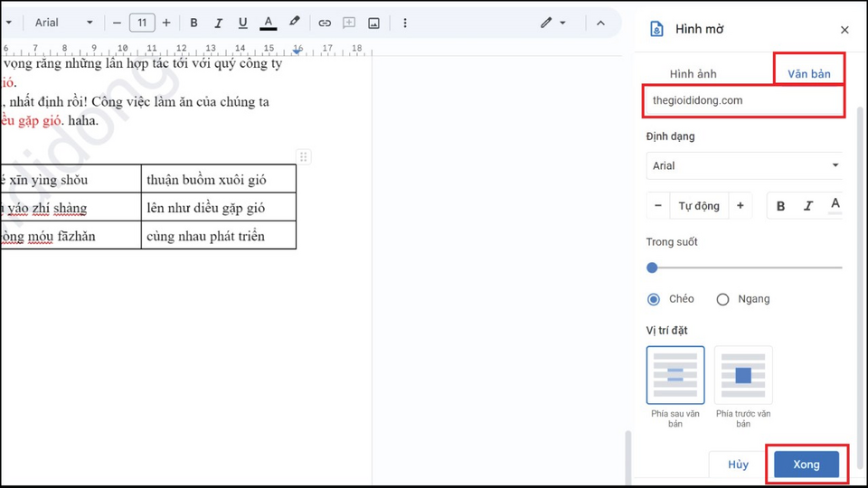
Task: Select the Chéo radio option
Action: (654, 299)
